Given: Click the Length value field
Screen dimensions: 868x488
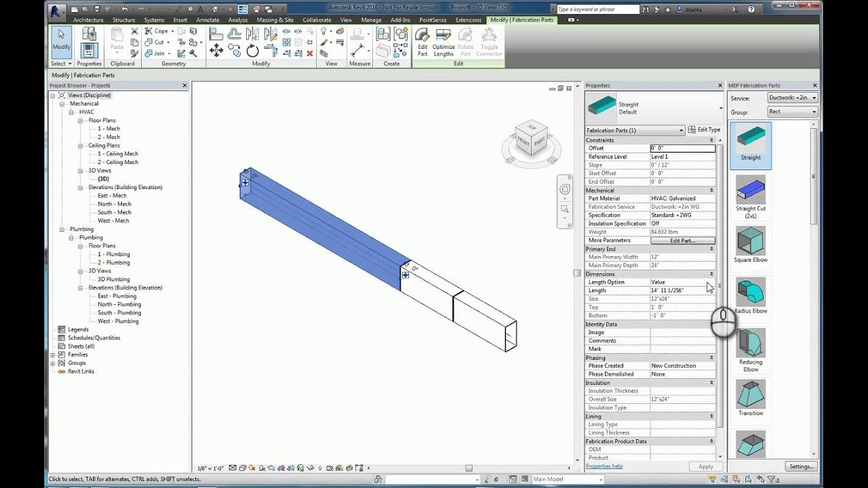Looking at the screenshot, I should click(x=682, y=290).
